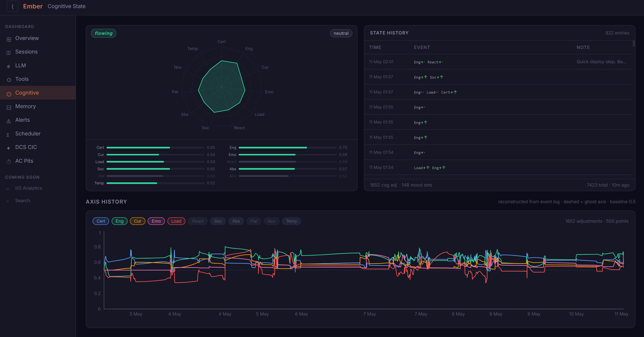Click the '922 entries' count

pos(617,33)
